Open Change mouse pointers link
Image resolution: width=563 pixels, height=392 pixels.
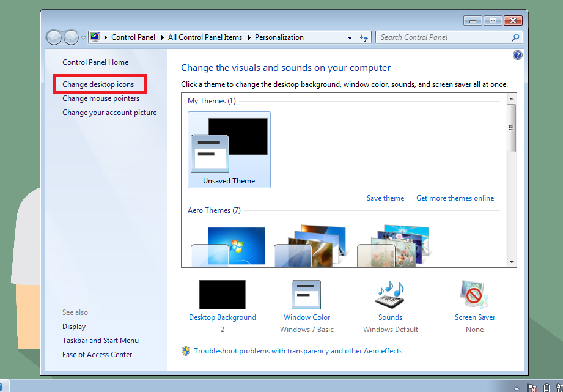[x=101, y=98]
